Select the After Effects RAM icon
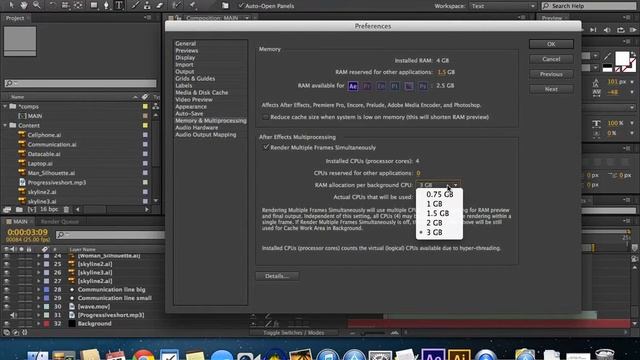The image size is (640, 360). (x=353, y=86)
